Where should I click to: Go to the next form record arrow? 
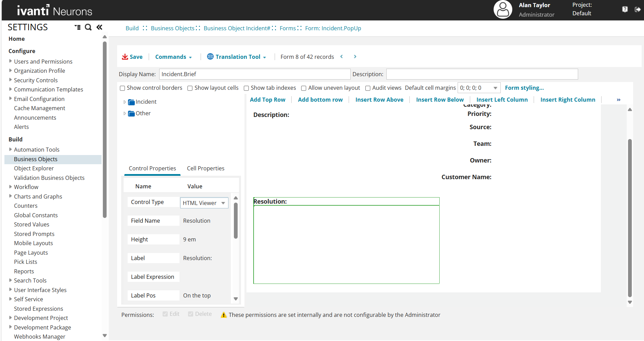tap(355, 57)
